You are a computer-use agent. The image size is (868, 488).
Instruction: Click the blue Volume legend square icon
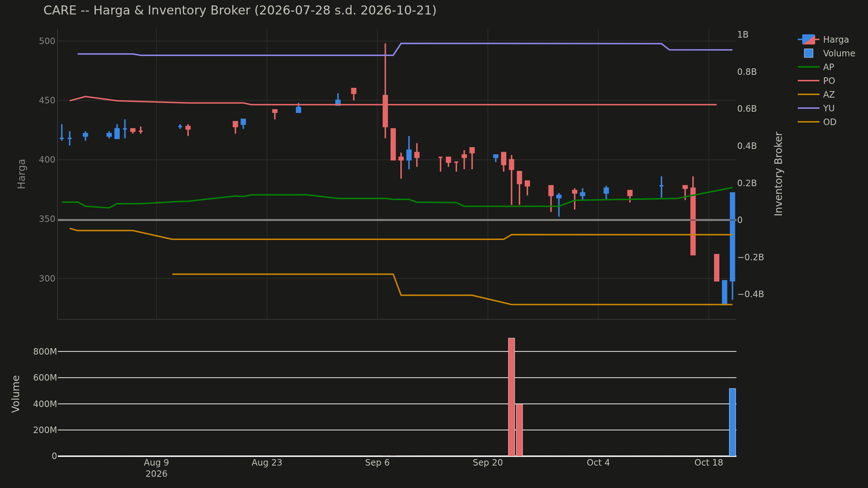[808, 53]
